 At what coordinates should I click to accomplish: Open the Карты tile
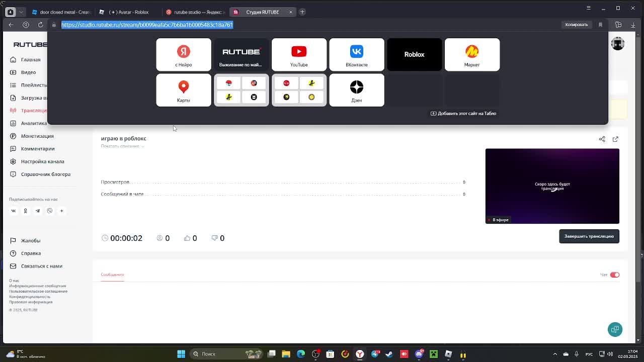click(x=184, y=90)
